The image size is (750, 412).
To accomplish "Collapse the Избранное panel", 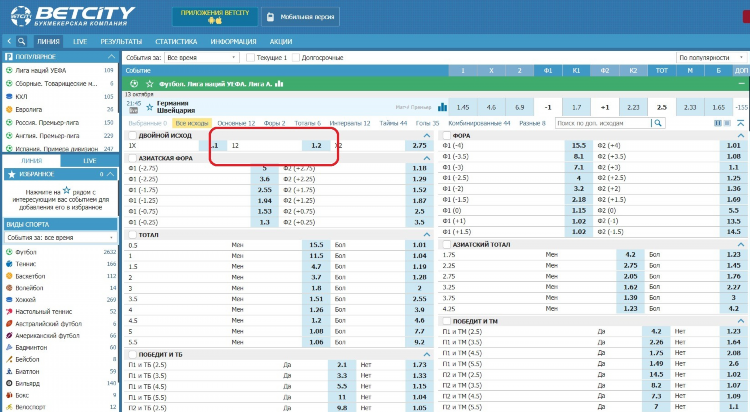I will [x=110, y=174].
